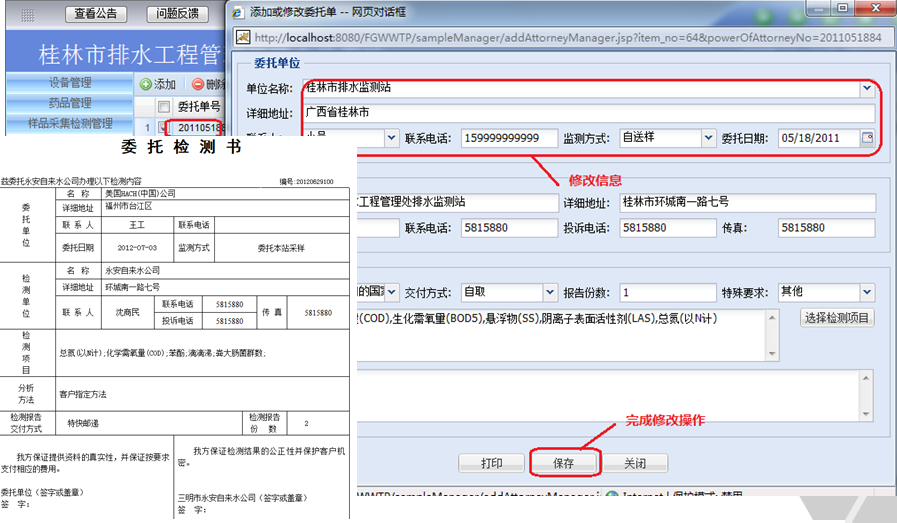Click the 传真 field with 5815880
Image resolution: width=897 pixels, height=523 pixels.
pyautogui.click(x=827, y=228)
